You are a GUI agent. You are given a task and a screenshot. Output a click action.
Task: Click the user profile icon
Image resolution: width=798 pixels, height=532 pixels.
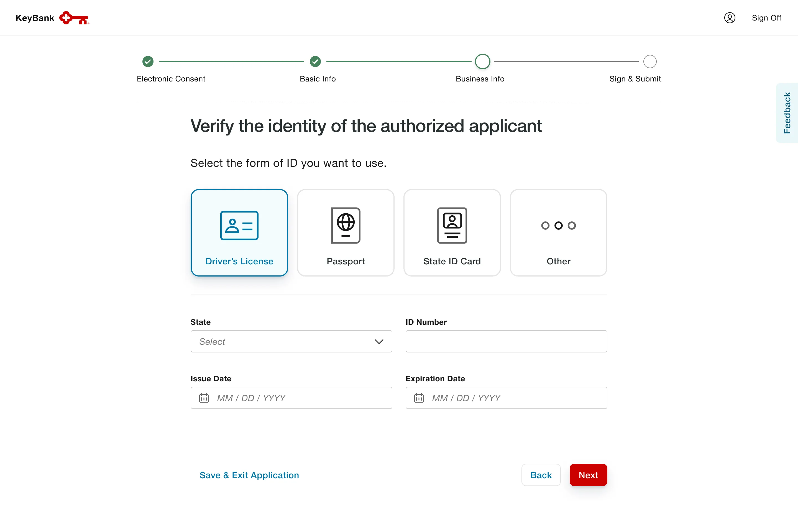tap(730, 18)
